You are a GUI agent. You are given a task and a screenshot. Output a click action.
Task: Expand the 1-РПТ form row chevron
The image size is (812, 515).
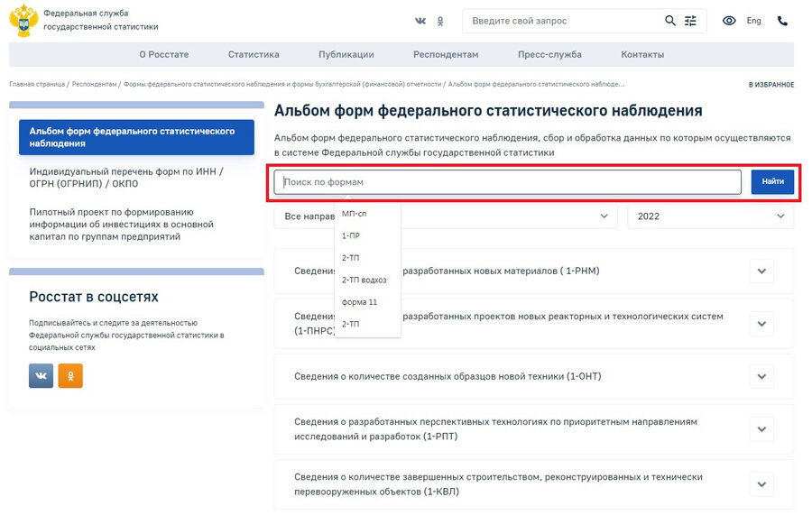pyautogui.click(x=761, y=429)
